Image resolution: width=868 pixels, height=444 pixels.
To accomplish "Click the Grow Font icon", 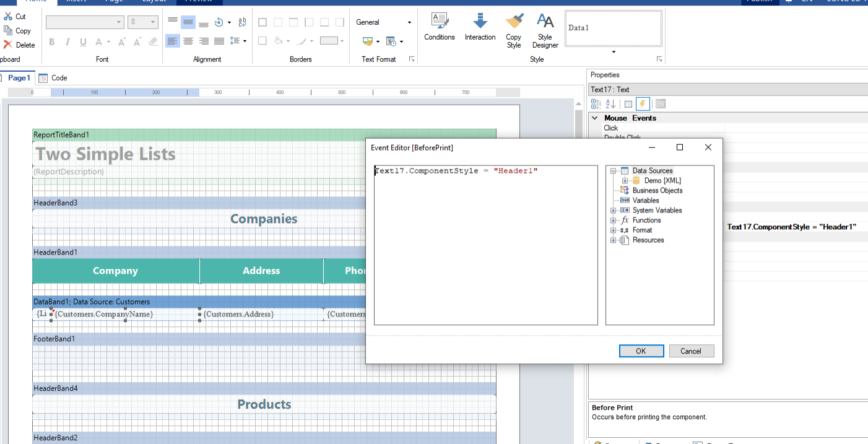I will pos(121,41).
